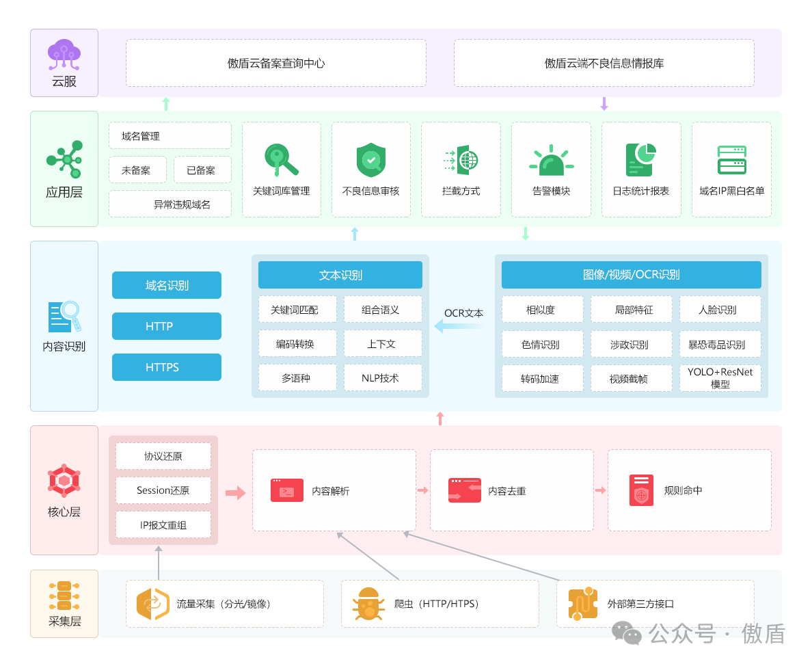Select the 域名识别 blue button
The width and height of the screenshot is (812, 666).
tap(166, 285)
